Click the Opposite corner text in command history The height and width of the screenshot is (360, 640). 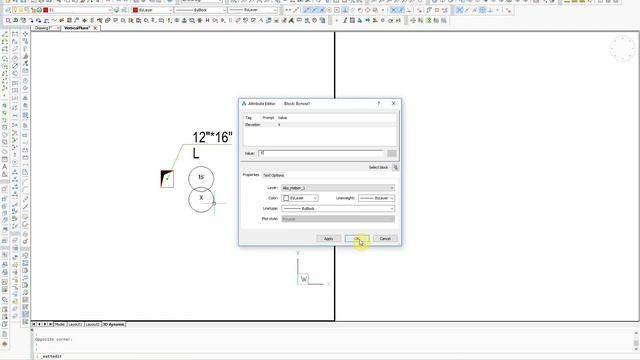53,339
